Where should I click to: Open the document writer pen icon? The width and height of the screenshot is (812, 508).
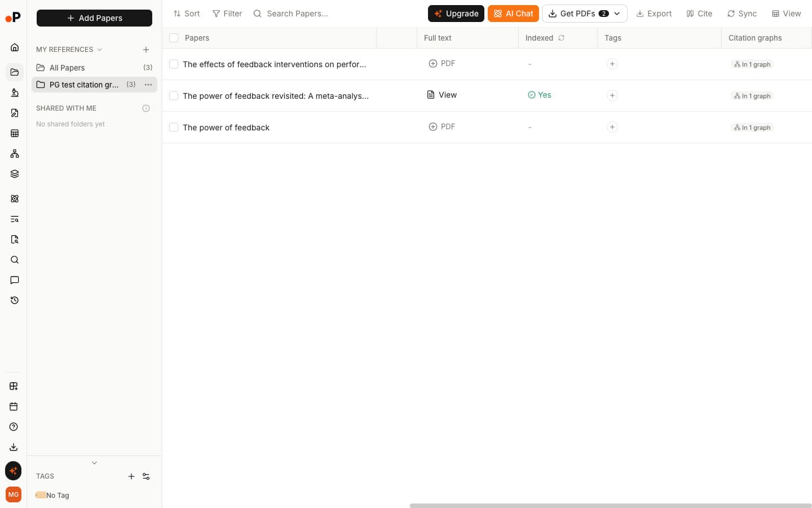tap(15, 113)
